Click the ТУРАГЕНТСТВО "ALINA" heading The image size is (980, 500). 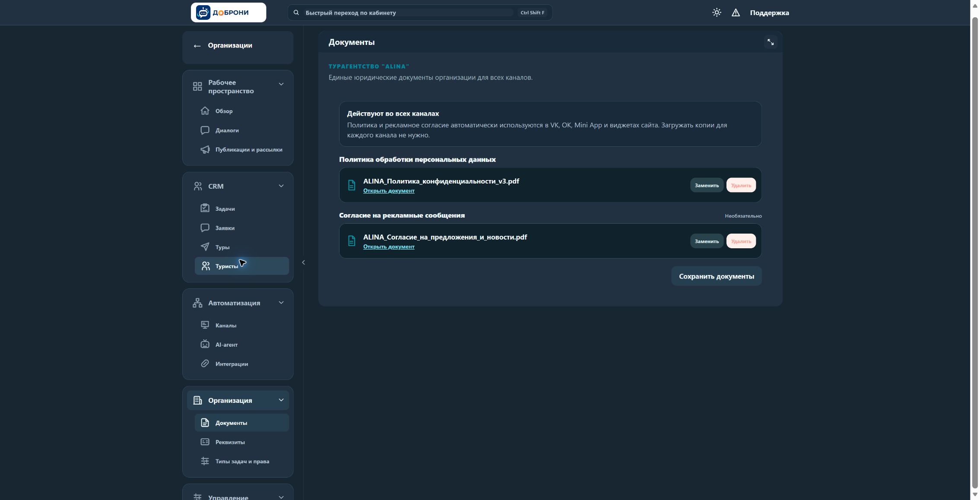click(x=368, y=66)
